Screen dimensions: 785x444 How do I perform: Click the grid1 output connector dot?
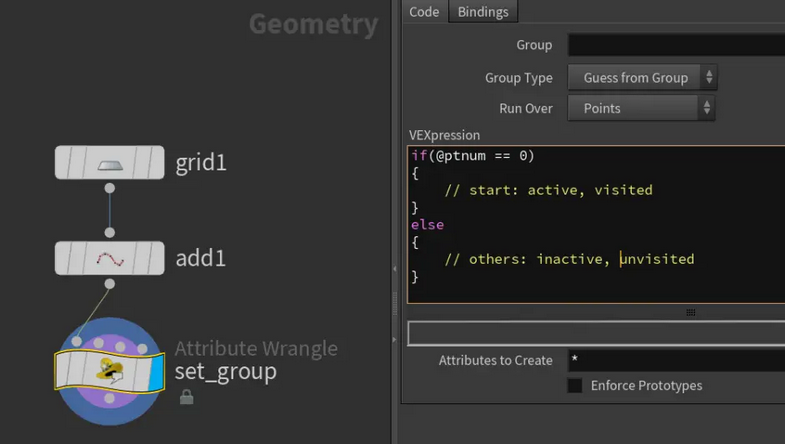(110, 188)
